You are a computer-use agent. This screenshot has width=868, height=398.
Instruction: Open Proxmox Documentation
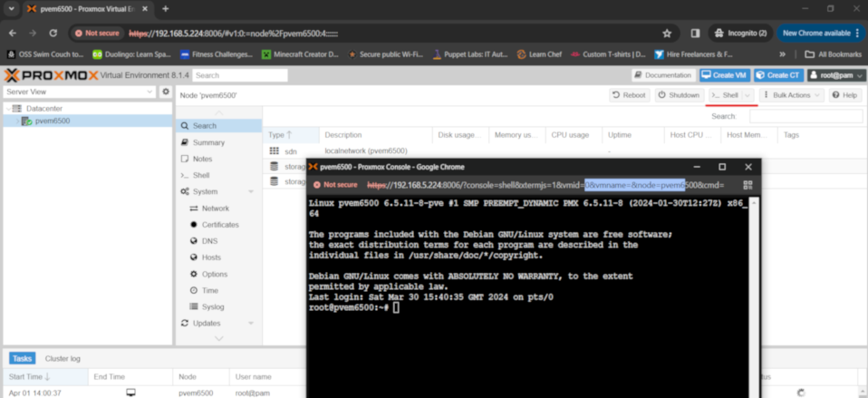(x=663, y=75)
